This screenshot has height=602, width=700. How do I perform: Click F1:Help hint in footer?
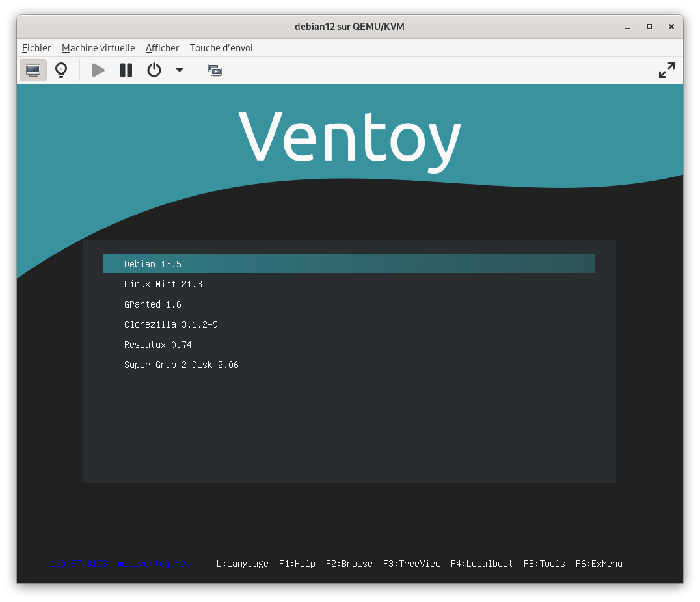coord(297,564)
